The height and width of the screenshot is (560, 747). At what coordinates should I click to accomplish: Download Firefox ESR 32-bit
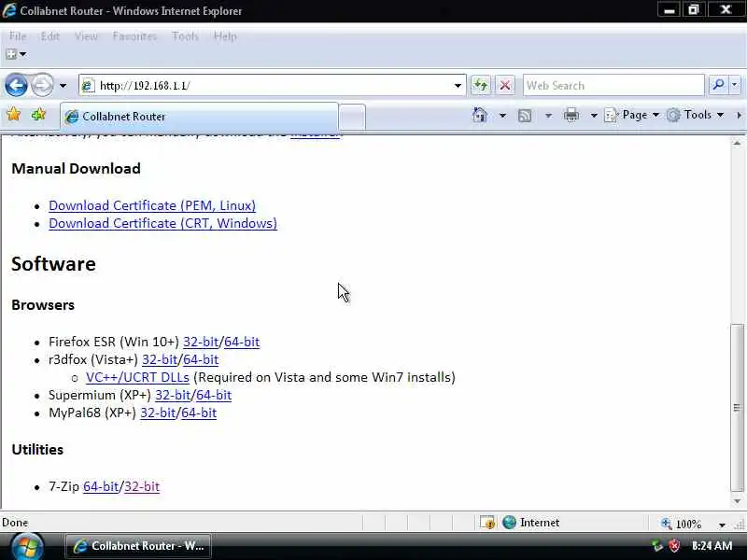tap(201, 342)
